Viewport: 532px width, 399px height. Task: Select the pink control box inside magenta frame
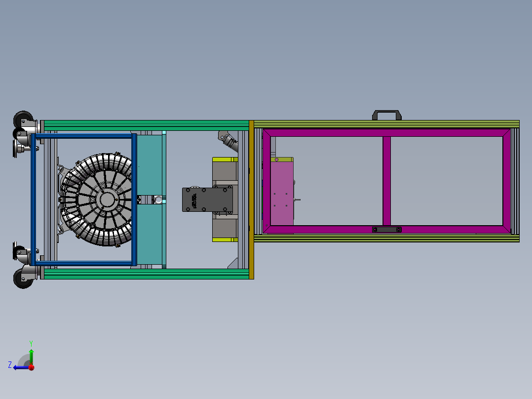pyautogui.click(x=282, y=193)
